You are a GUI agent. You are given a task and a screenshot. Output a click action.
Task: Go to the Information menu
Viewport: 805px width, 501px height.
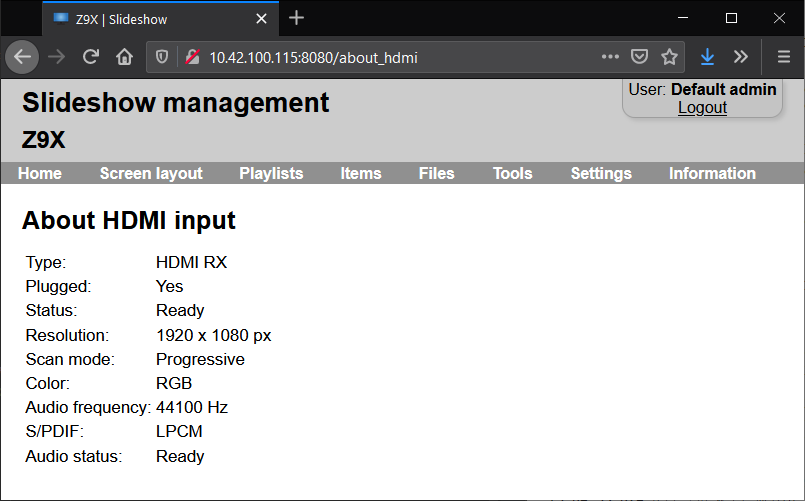712,174
